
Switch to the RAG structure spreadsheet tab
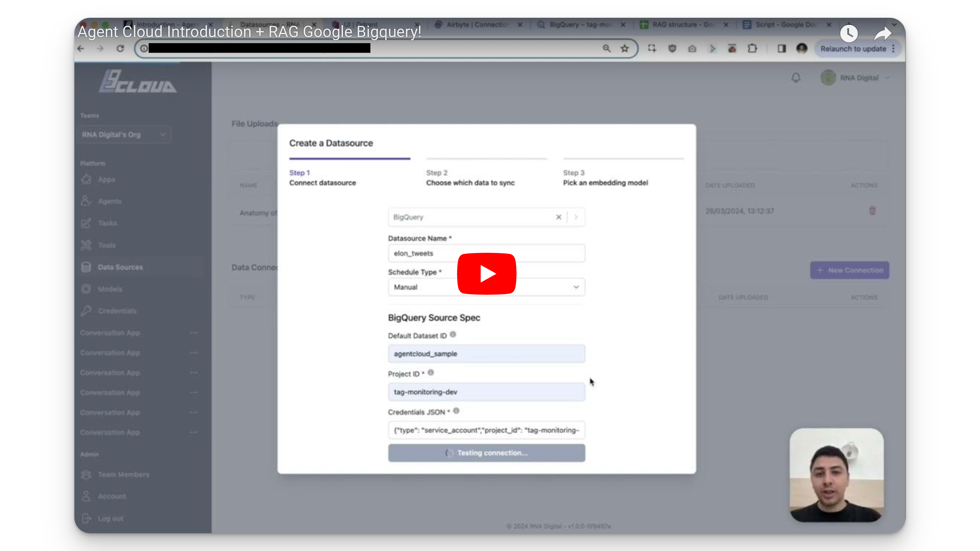tap(683, 25)
